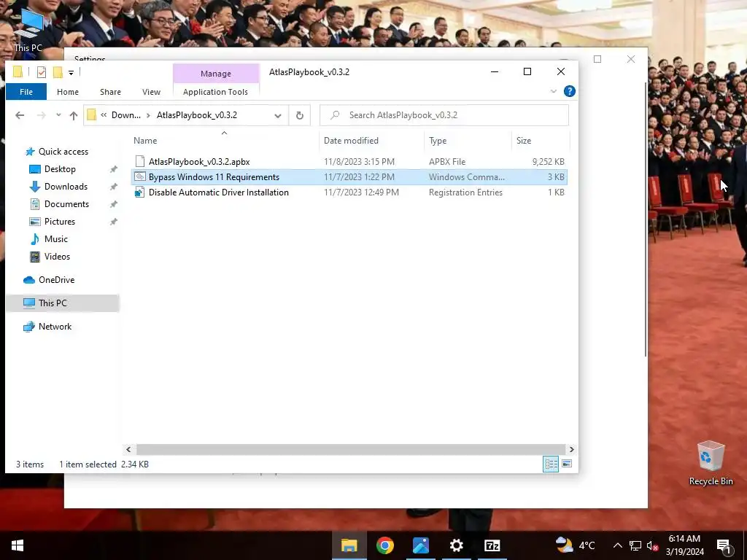Open the clock showing 6:14 AM
Image resolution: width=747 pixels, height=560 pixels.
pos(684,545)
